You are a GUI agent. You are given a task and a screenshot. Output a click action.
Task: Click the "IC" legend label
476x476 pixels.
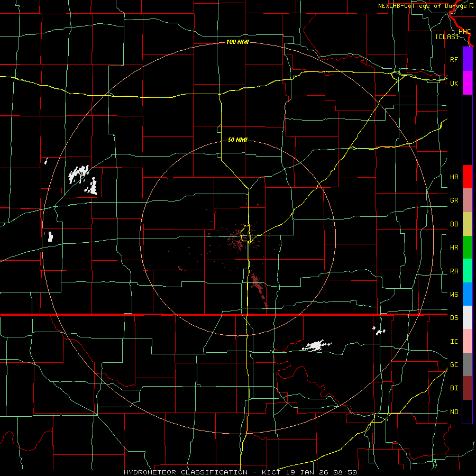pos(454,342)
